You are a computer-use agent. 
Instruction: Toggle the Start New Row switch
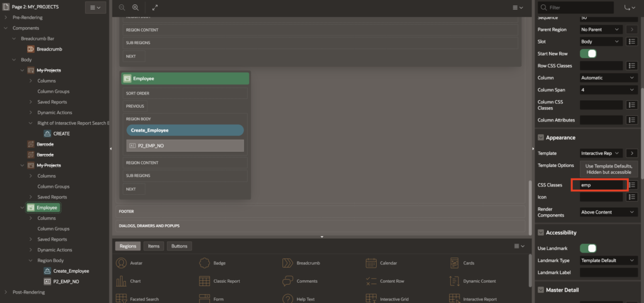point(587,54)
